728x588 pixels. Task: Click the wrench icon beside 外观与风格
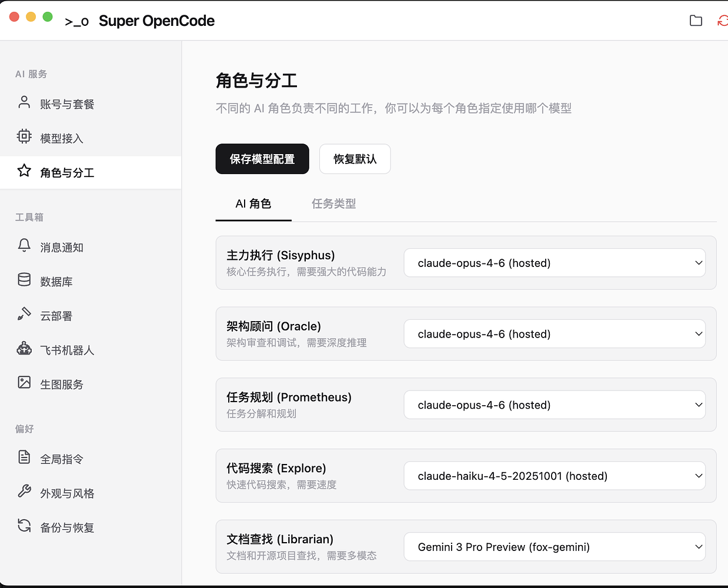(x=24, y=491)
